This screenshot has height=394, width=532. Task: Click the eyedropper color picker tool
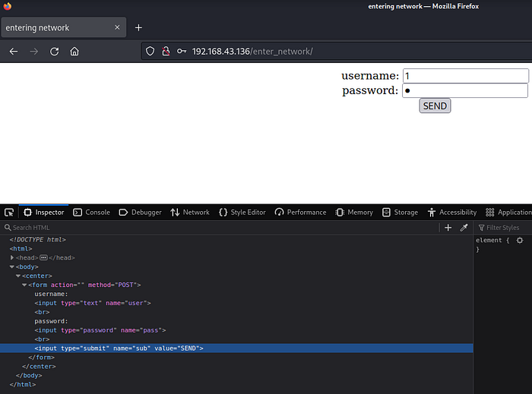point(464,228)
